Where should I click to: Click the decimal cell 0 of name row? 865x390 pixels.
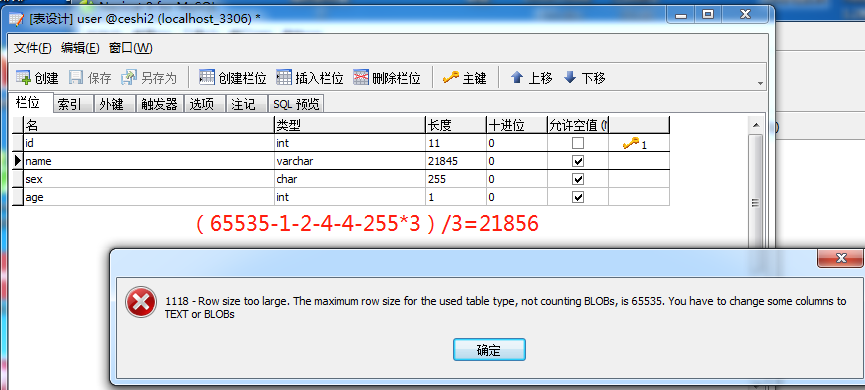(x=516, y=162)
